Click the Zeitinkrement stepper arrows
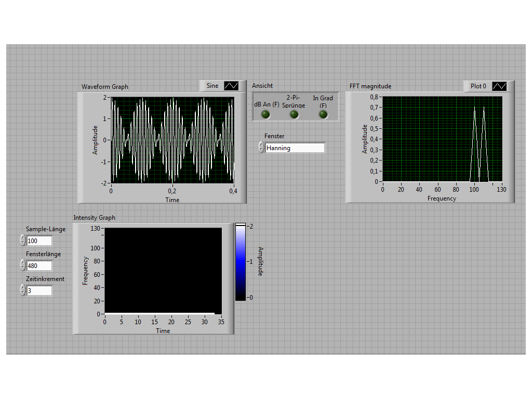532x399 pixels. point(23,290)
